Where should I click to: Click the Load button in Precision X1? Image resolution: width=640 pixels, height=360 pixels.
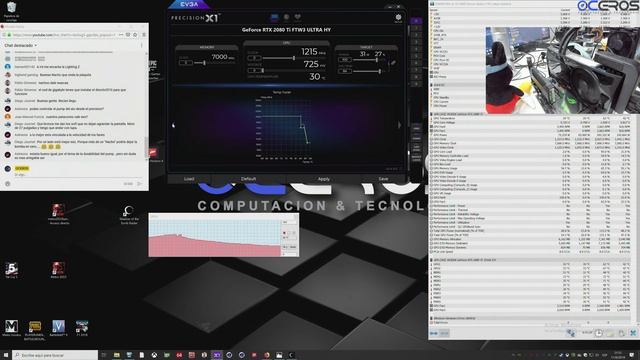[189, 179]
